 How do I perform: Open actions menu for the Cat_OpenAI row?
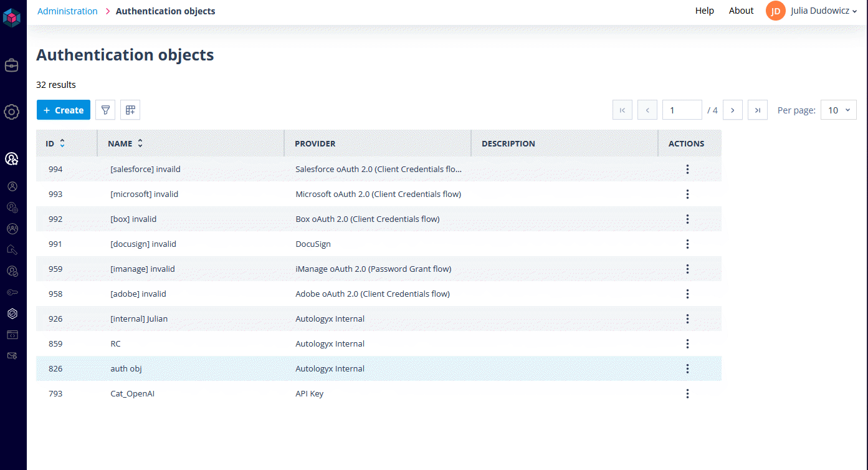point(687,393)
